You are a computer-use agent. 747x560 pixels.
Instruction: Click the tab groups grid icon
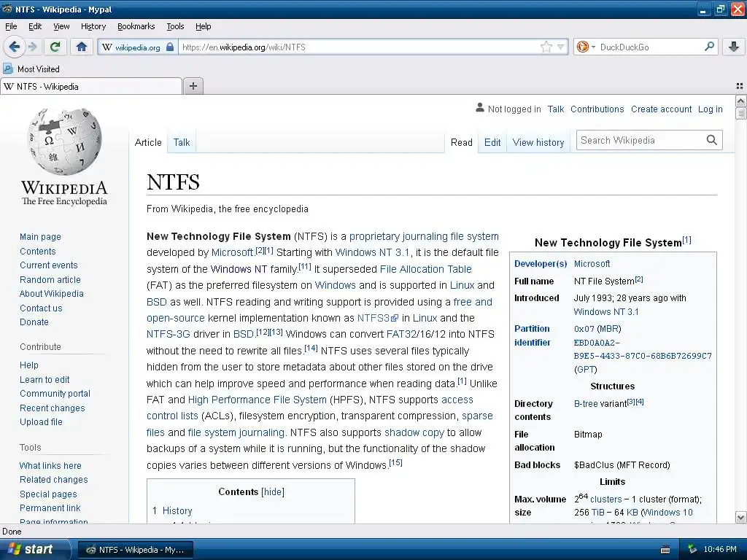coord(740,86)
